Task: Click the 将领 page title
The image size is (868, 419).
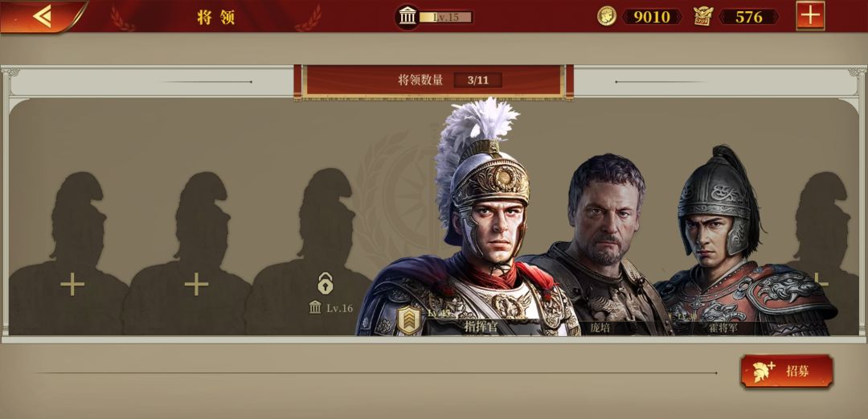Action: click(x=216, y=17)
